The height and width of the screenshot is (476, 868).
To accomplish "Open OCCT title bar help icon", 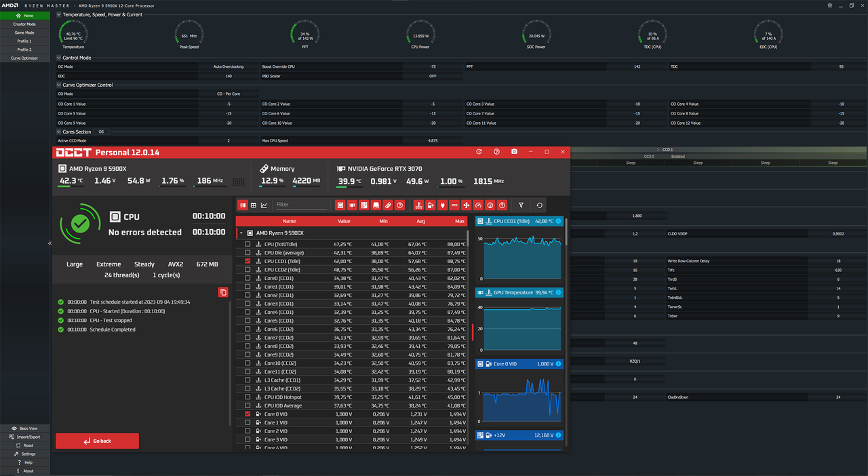I will 496,152.
